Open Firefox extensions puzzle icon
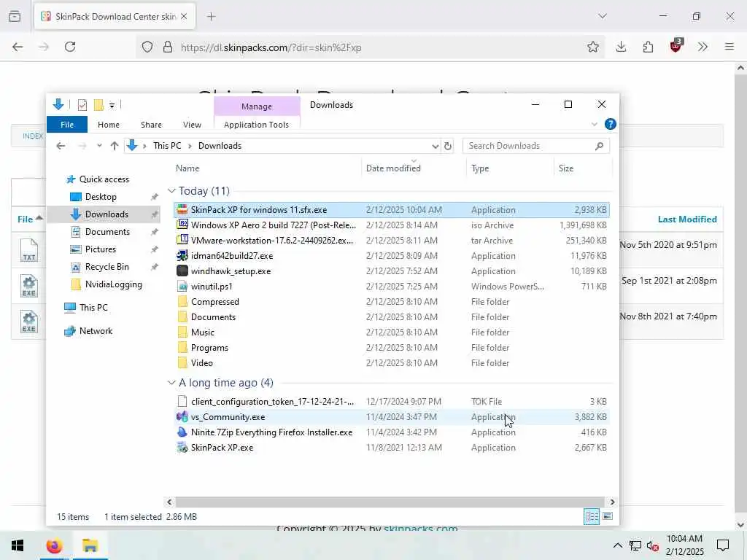747x560 pixels. click(648, 47)
